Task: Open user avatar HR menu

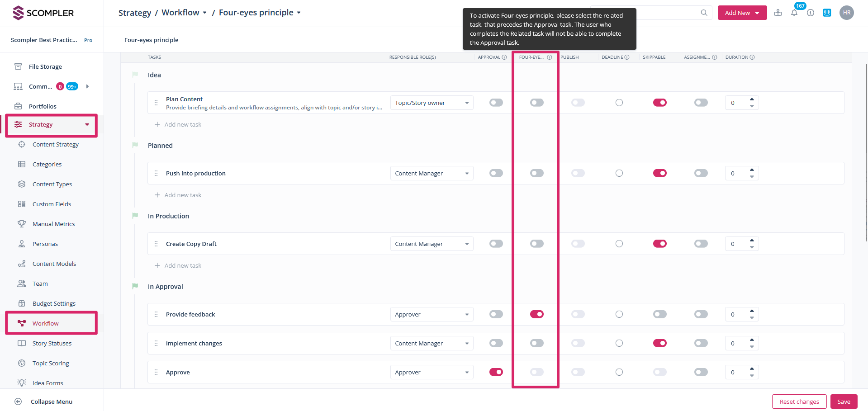Action: point(846,13)
